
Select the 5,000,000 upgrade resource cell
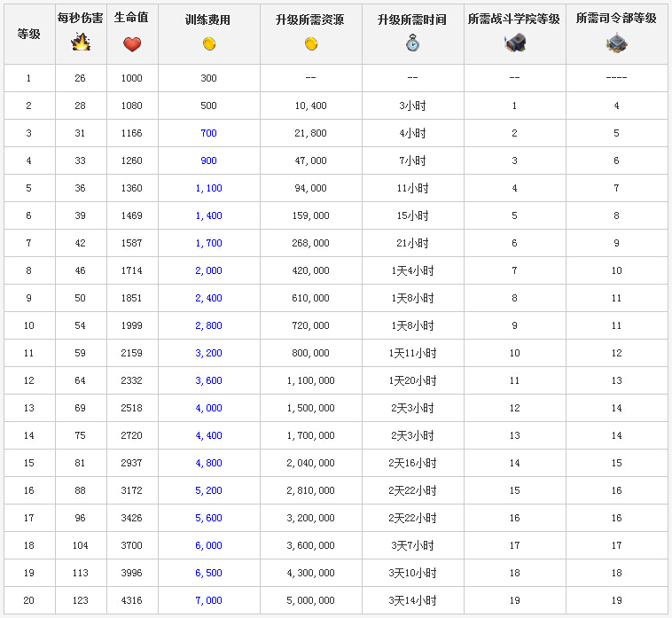pos(310,600)
